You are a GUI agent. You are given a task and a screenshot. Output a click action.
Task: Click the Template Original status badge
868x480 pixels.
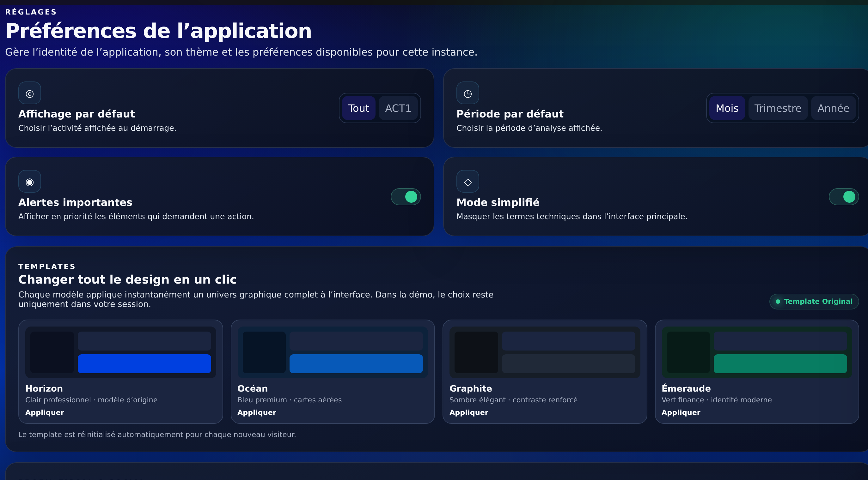(x=814, y=302)
